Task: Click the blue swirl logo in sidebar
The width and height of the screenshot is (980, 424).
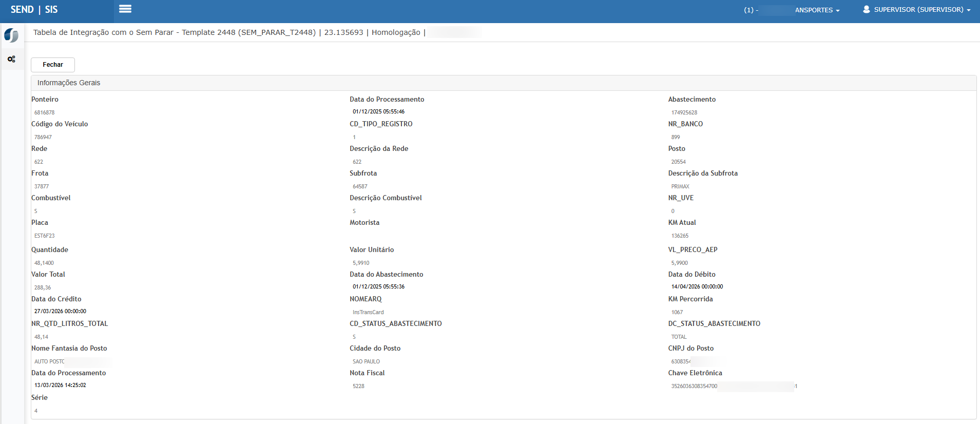Action: click(11, 35)
